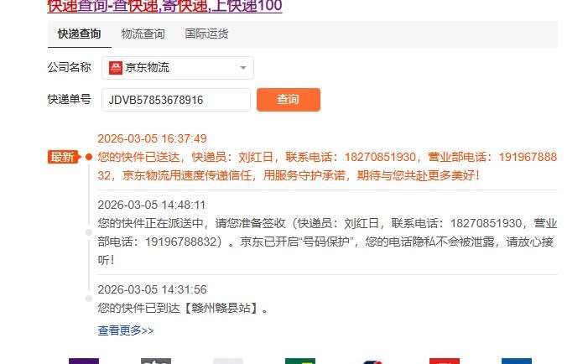Click the gray courier logo at bottom
Screen dimensions: 588x364
[x=156, y=361]
